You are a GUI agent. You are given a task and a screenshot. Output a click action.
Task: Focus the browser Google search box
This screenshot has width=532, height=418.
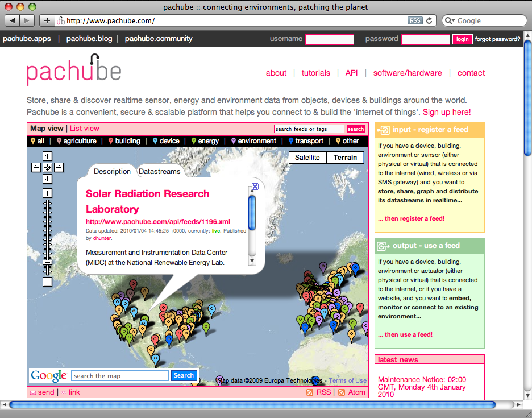click(x=484, y=20)
